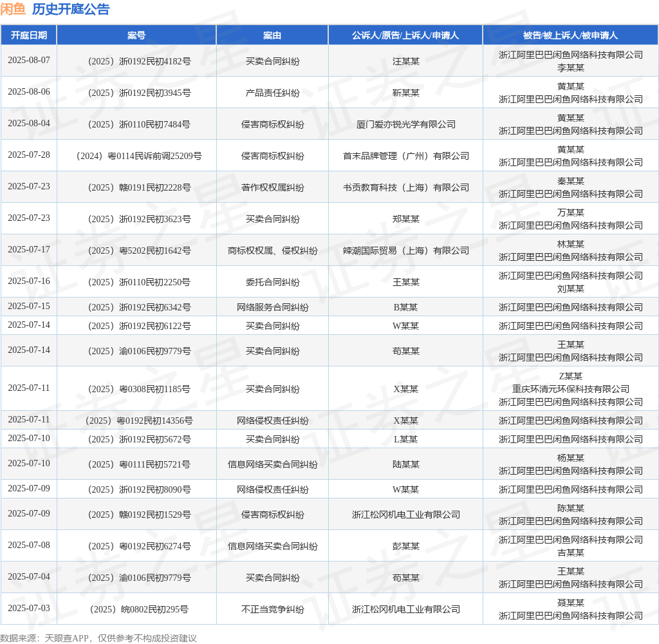The width and height of the screenshot is (659, 644).
Task: Select date cell 2025-07-15
Action: pos(29,307)
